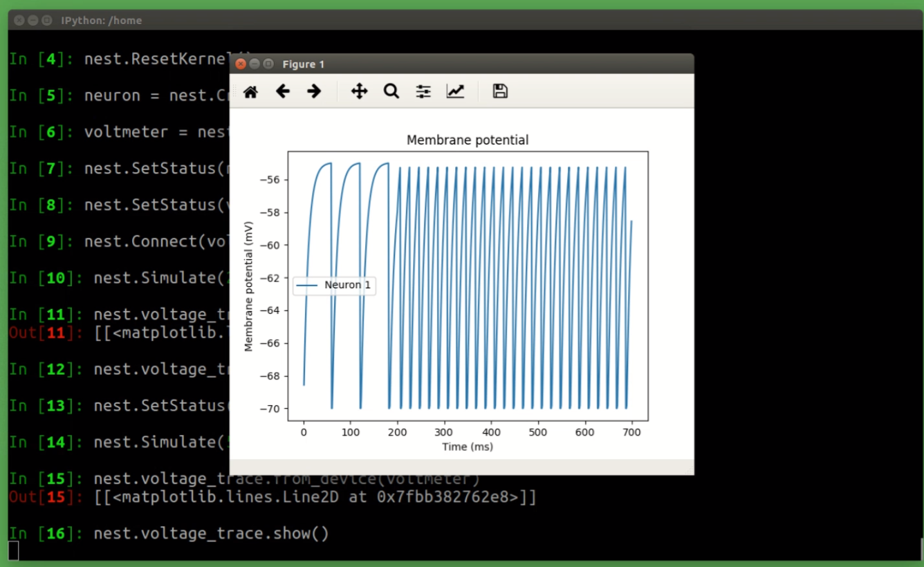Click the Figure 1 window title
The image size is (924, 567).
[x=304, y=64]
